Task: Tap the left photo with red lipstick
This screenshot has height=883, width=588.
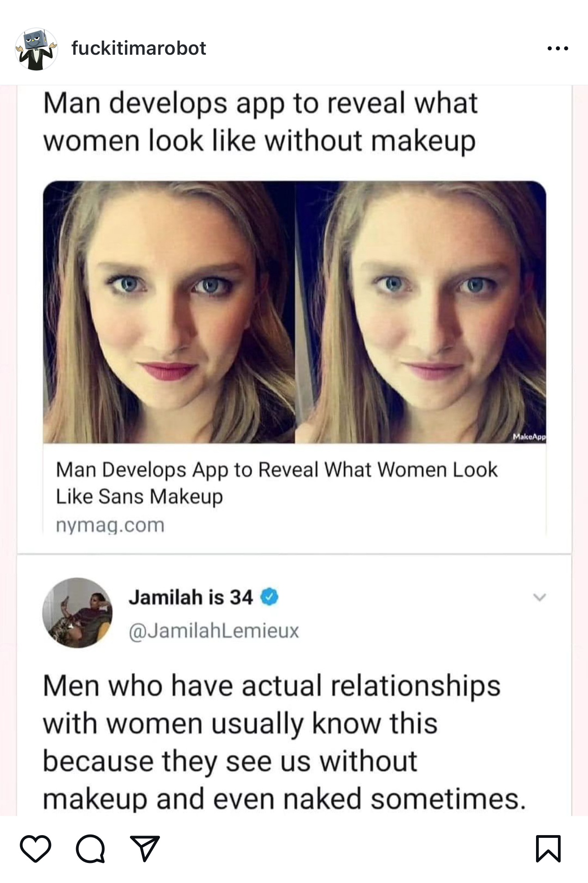Action: click(x=169, y=312)
